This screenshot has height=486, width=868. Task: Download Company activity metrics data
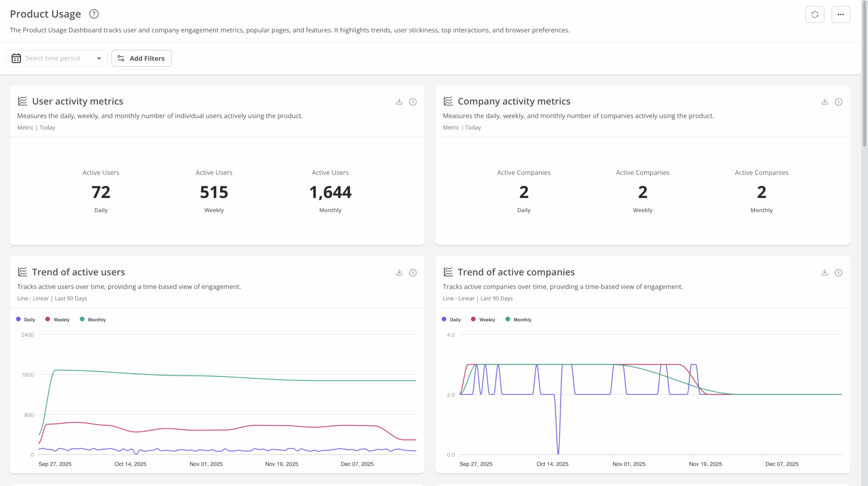[x=824, y=102]
